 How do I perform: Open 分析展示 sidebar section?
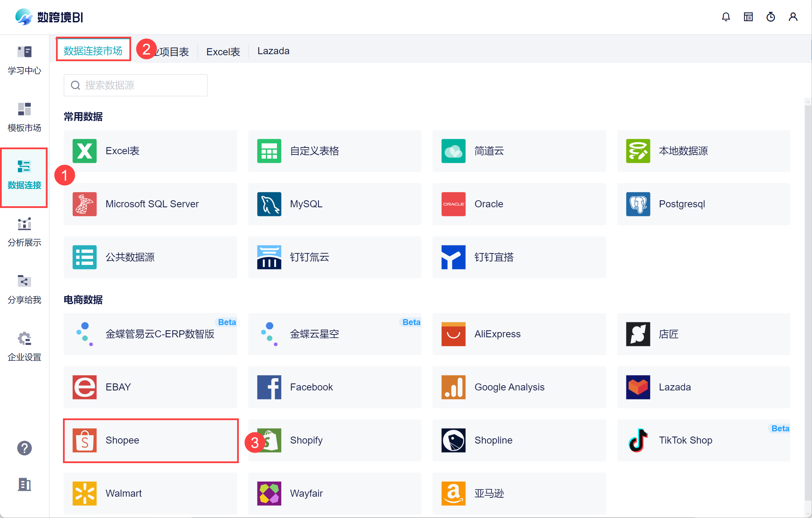coord(24,232)
